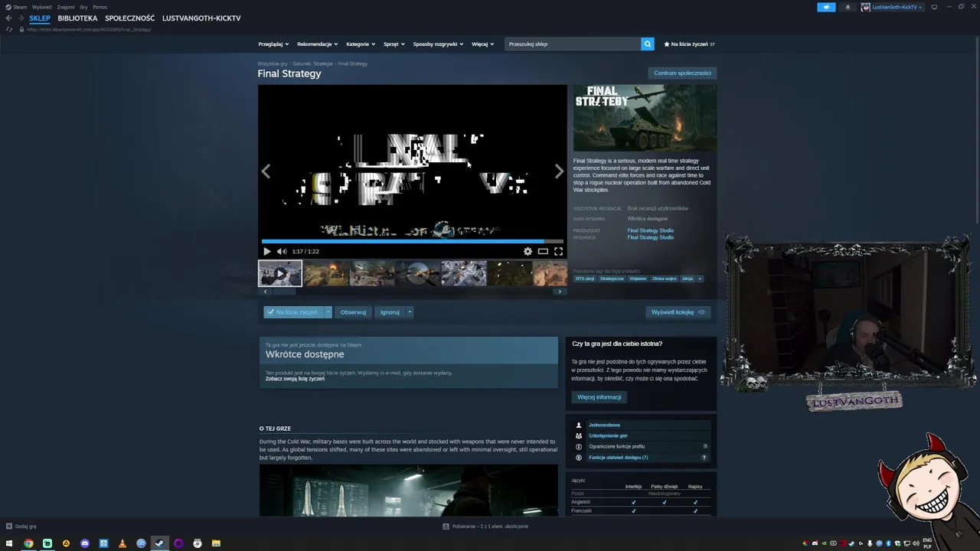Select the trailer video thumbnail
This screenshot has height=551, width=980.
coord(280,273)
